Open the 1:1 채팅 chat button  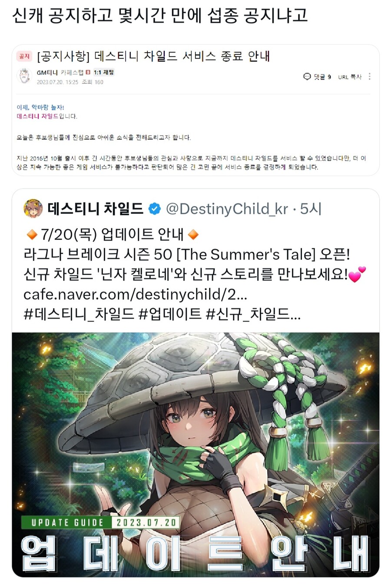tap(104, 72)
